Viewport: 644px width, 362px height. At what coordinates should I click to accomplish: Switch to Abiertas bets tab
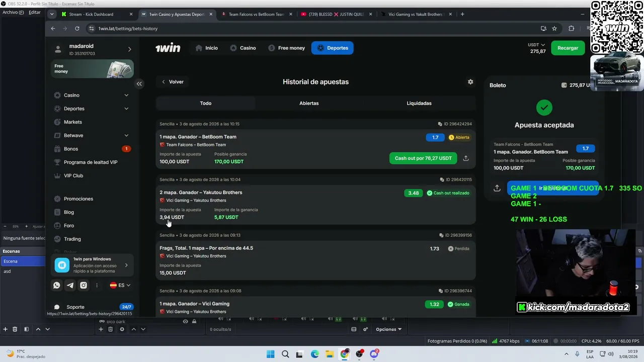[309, 103]
